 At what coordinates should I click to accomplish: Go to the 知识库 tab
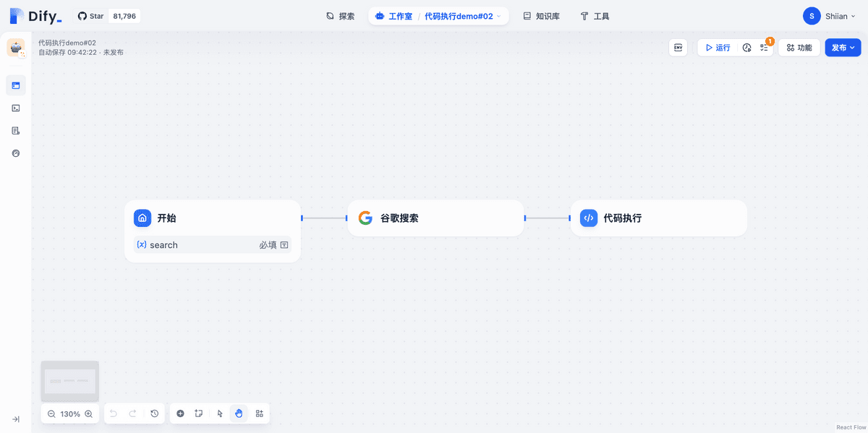point(541,16)
